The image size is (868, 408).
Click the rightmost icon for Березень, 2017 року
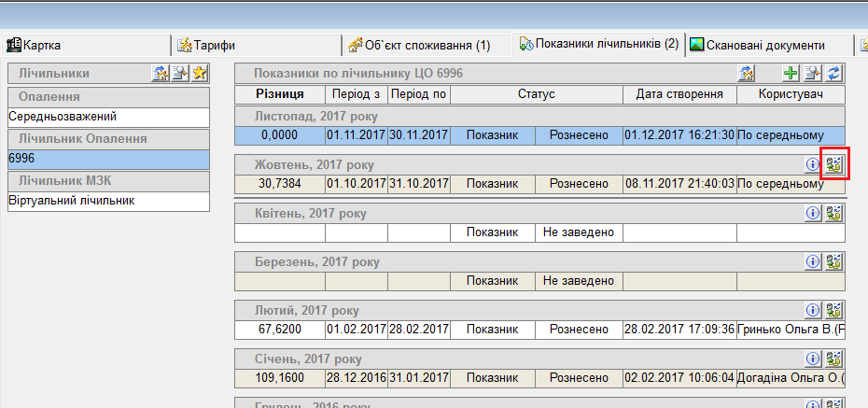pyautogui.click(x=835, y=261)
